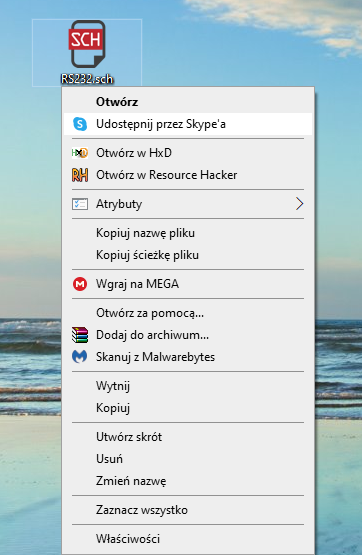The height and width of the screenshot is (555, 362).
Task: Click the Atrybuty checklist icon
Action: 80,204
